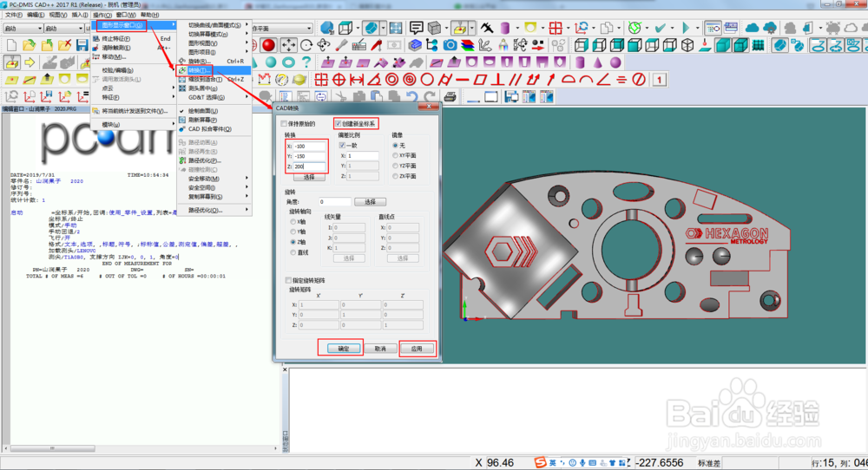Uncheck the 创建新坐标系 checkbox

(x=339, y=123)
